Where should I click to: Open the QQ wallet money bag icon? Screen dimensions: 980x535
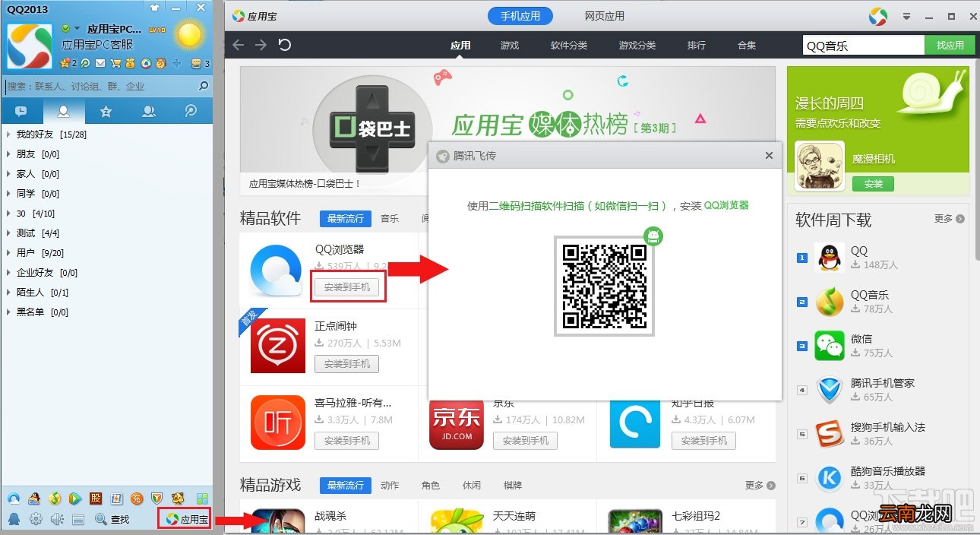(x=131, y=63)
